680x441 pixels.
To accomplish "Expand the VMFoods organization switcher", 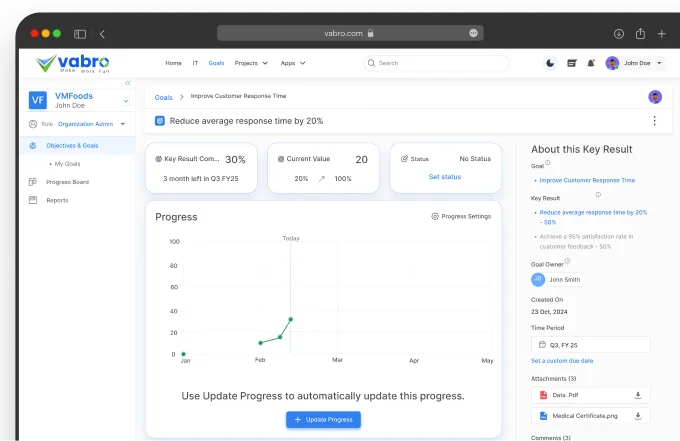I will click(125, 101).
